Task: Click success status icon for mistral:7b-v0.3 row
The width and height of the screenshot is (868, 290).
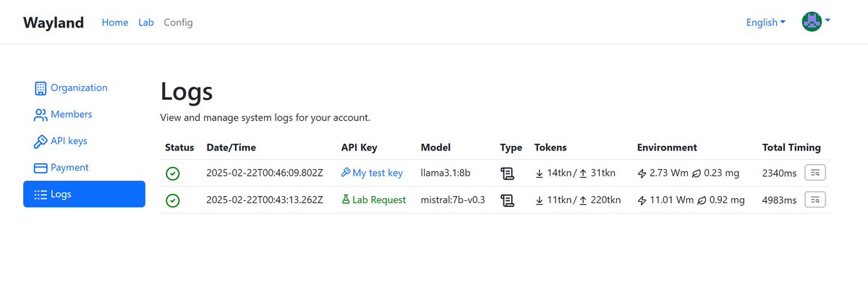Action: [172, 200]
